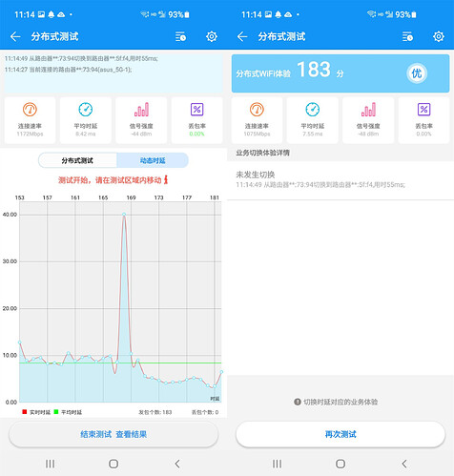Screen dimensions: 454x476
Task: Tap 信号强度 bars icon showing -48 dBm
Action: pyautogui.click(x=368, y=110)
